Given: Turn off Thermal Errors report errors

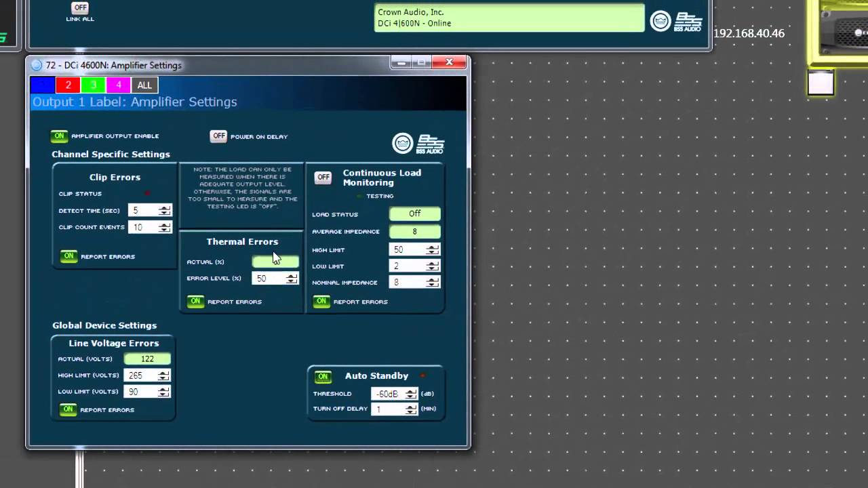Looking at the screenshot, I should click(195, 301).
